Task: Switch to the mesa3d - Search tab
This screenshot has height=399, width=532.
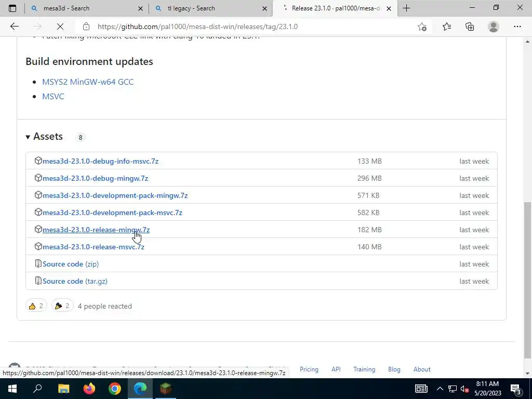Action: pos(87,8)
